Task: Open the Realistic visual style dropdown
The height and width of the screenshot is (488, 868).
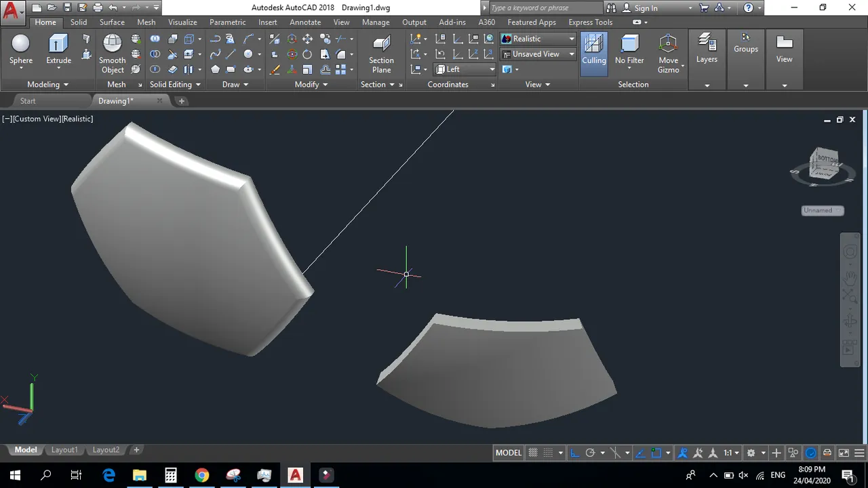Action: pyautogui.click(x=538, y=39)
